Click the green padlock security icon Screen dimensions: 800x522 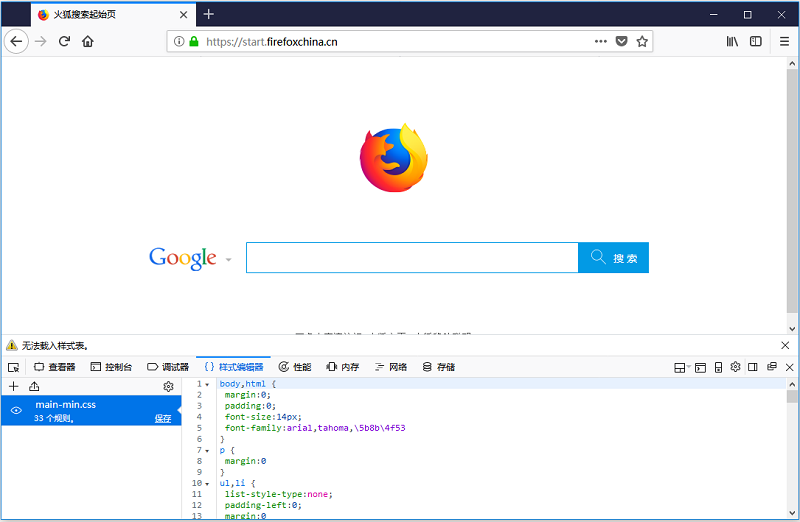pos(194,41)
